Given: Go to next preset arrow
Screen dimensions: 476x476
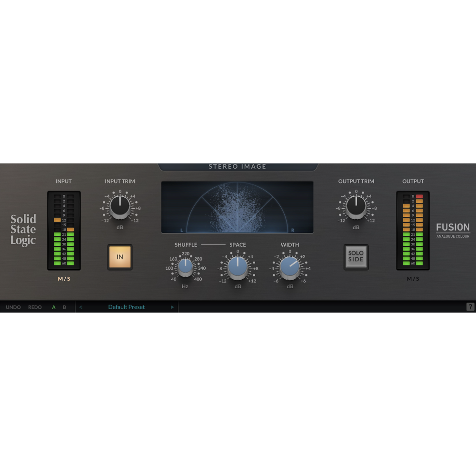Looking at the screenshot, I should tap(172, 307).
